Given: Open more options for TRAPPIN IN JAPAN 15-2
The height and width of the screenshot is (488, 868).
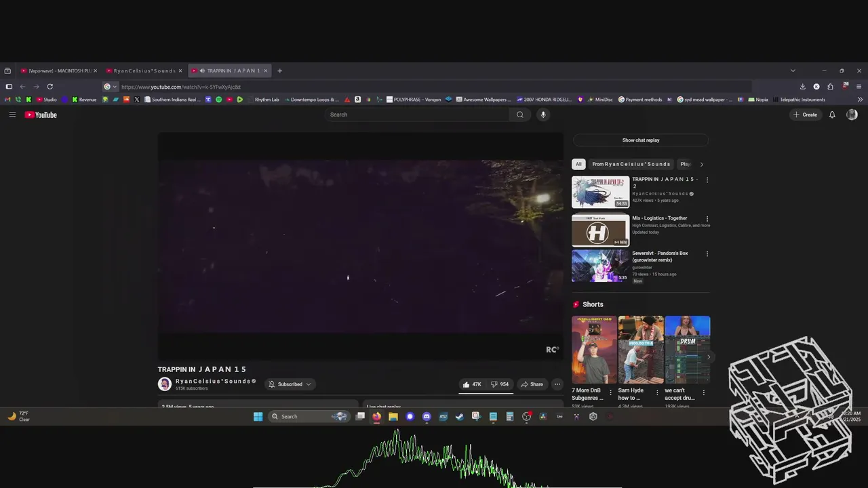Looking at the screenshot, I should click(x=707, y=180).
